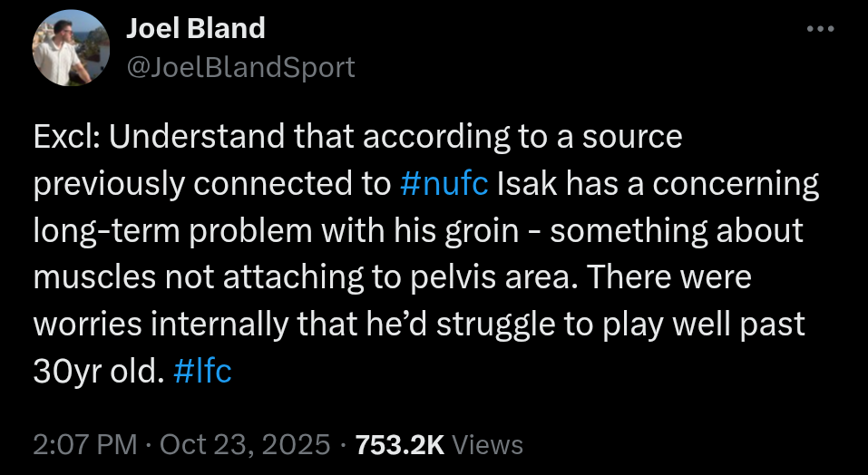Open the three-dot more options menu

point(820,29)
